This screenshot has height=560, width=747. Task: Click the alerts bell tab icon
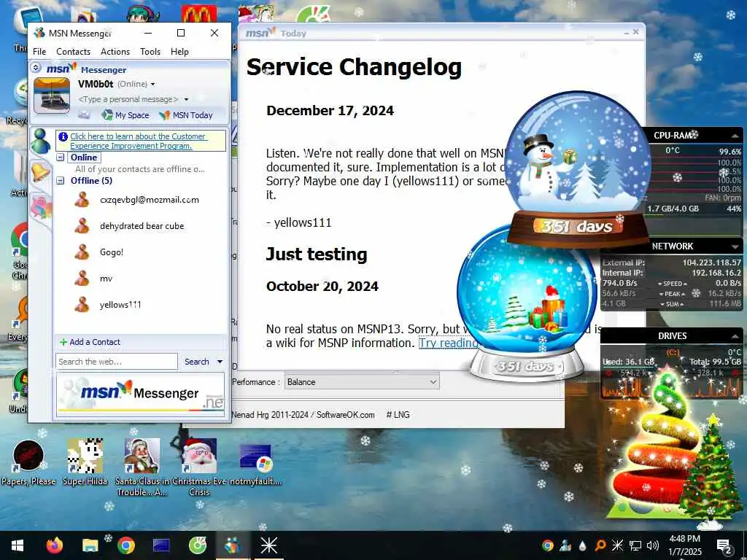(x=40, y=171)
